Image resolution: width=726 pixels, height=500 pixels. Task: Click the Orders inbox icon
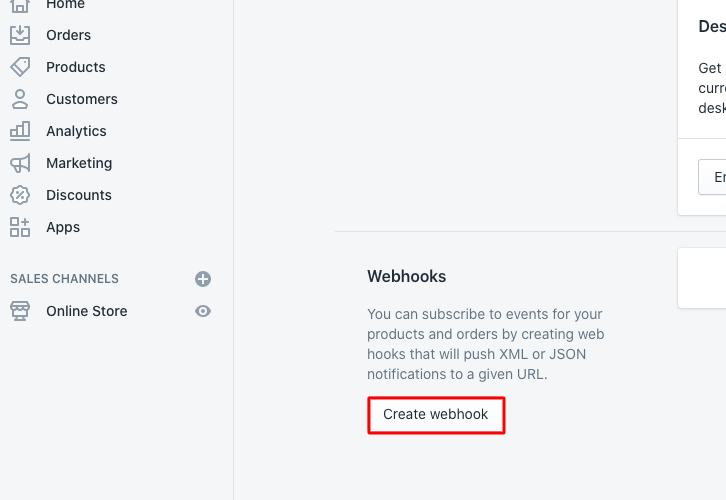[20, 35]
